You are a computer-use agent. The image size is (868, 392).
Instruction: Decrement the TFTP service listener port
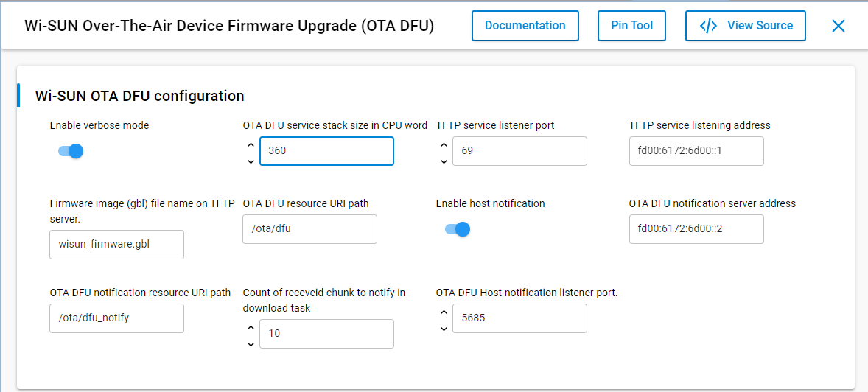443,161
